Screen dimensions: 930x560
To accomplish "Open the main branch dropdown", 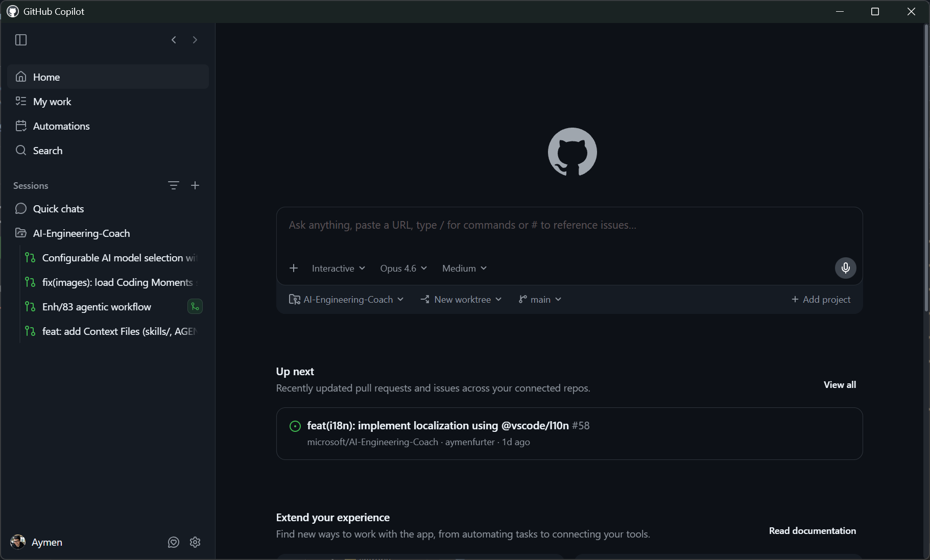I will 540,300.
